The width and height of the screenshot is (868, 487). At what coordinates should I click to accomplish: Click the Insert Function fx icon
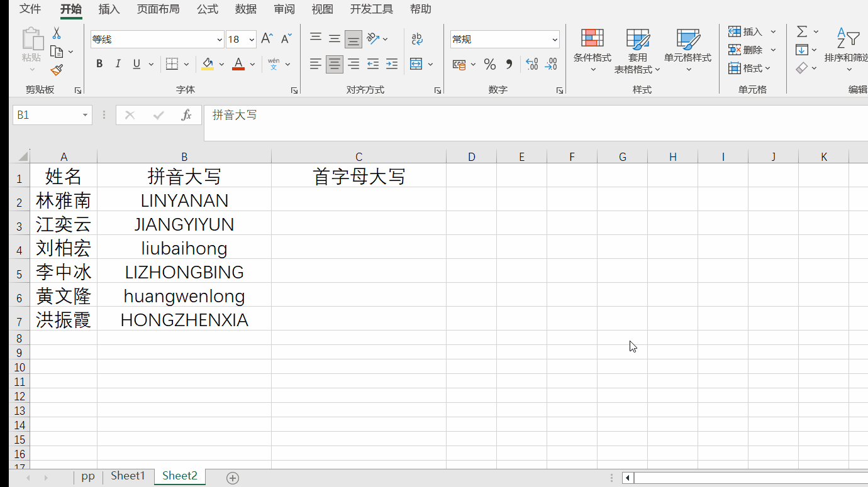click(x=186, y=115)
